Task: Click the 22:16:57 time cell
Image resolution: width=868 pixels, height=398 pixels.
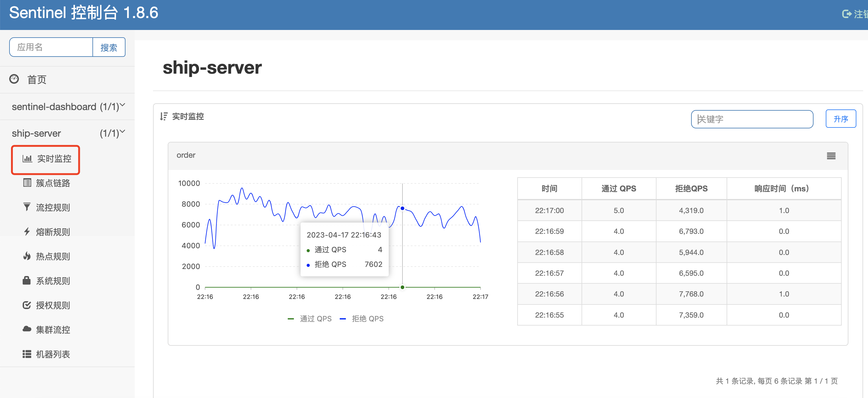Action: [549, 273]
